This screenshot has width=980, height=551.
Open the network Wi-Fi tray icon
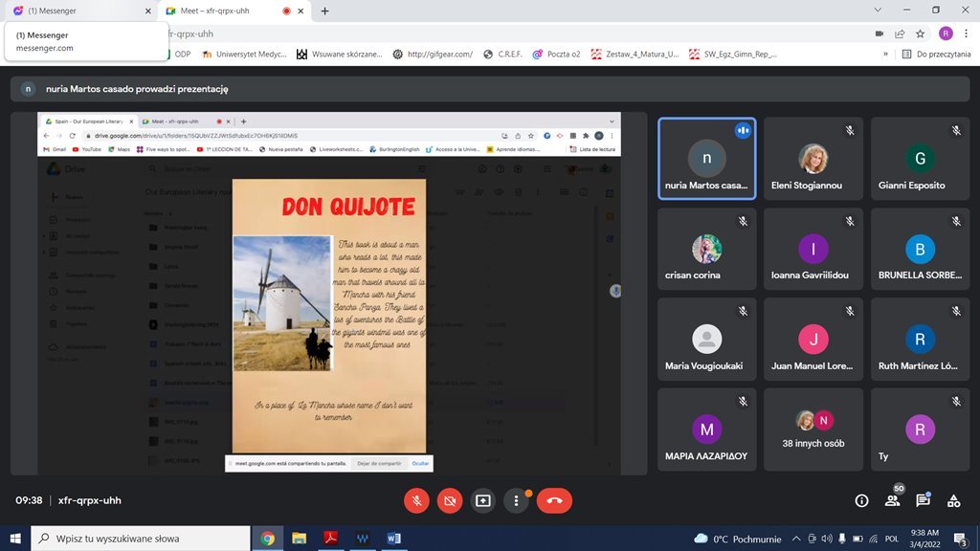(873, 539)
